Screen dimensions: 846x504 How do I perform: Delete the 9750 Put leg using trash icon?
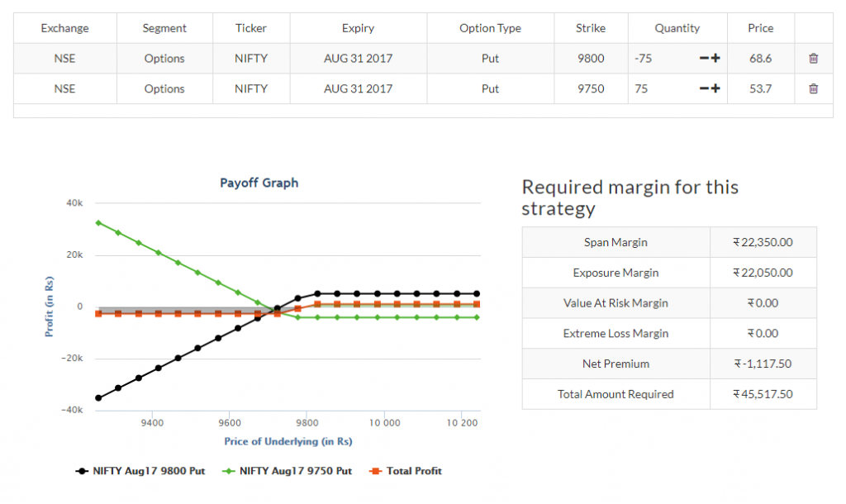point(813,88)
